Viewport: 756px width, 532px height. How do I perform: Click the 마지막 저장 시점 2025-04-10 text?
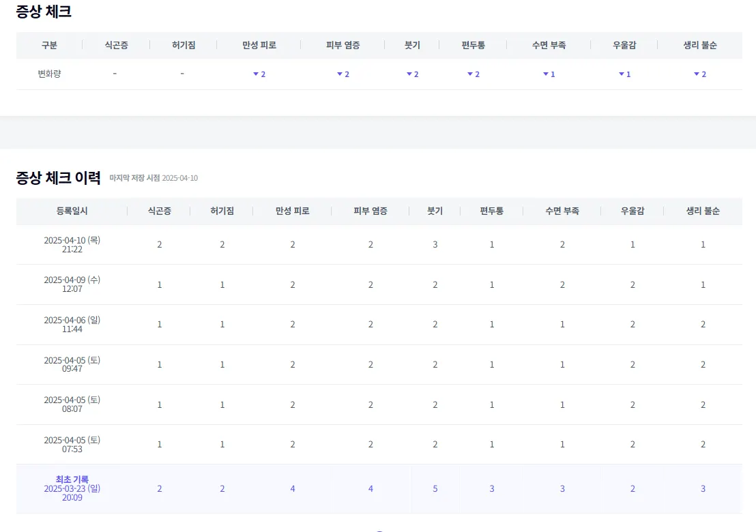154,178
